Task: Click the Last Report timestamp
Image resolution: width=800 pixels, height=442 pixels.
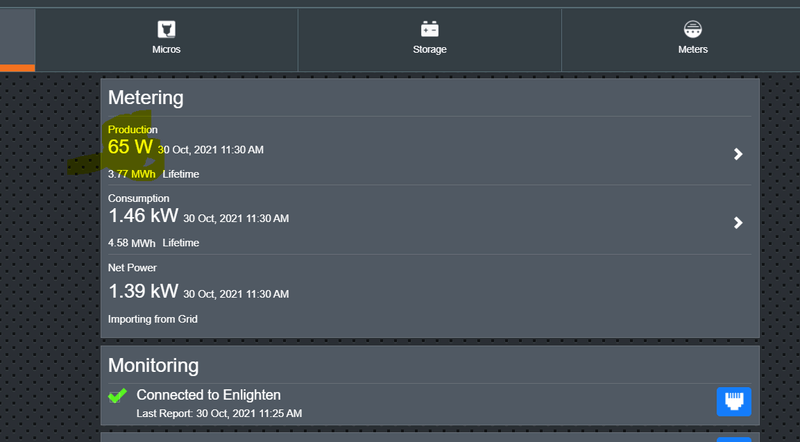Action: pos(219,413)
